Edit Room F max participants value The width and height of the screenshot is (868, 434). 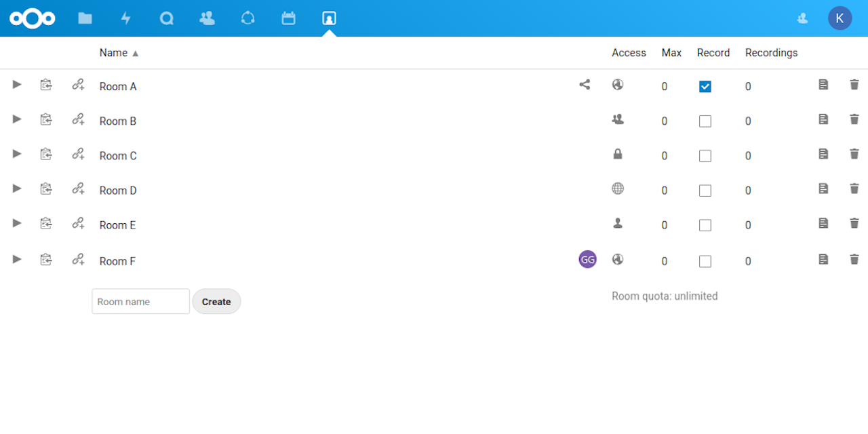pyautogui.click(x=665, y=261)
